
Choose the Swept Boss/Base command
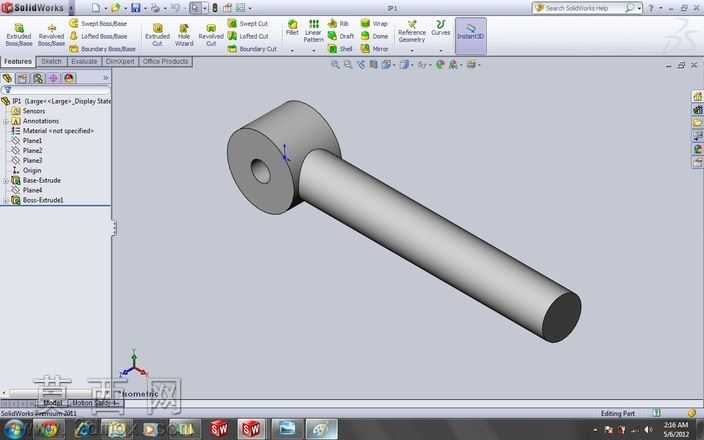(98, 23)
